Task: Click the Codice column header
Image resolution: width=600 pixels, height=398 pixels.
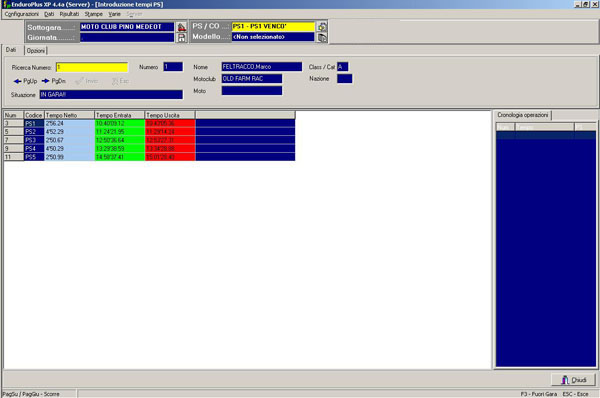Action: [34, 115]
